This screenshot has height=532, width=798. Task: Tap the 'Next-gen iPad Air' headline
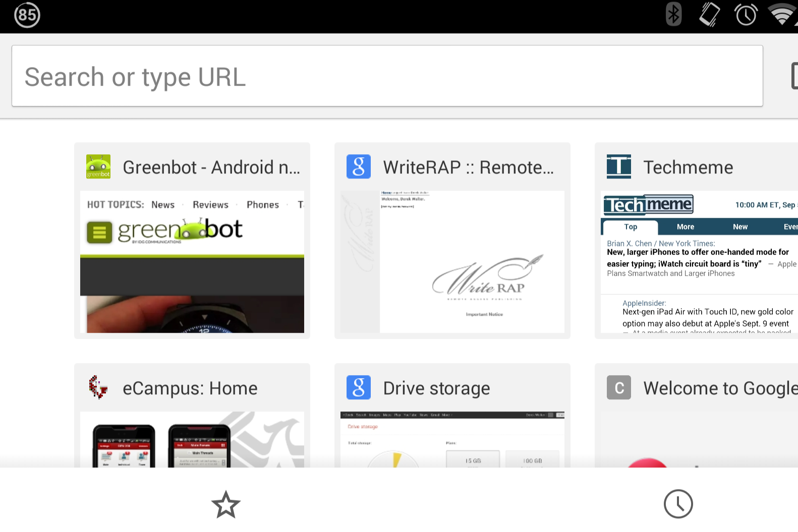click(708, 318)
